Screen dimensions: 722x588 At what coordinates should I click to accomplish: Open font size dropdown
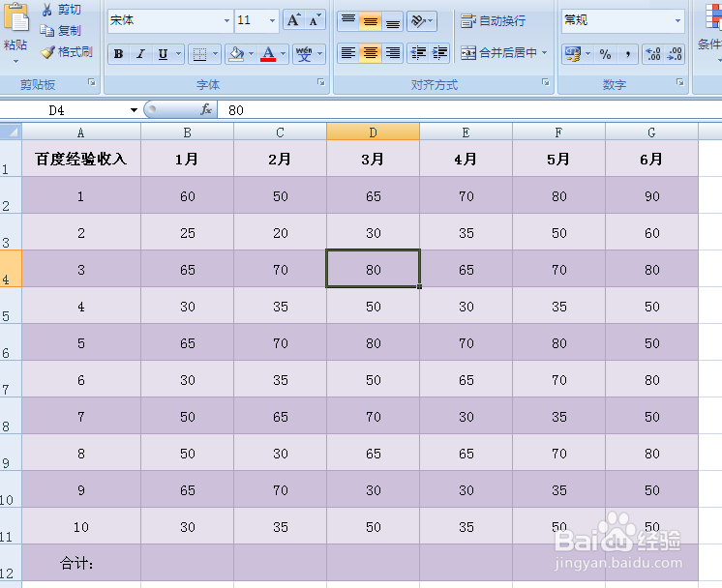coord(272,20)
